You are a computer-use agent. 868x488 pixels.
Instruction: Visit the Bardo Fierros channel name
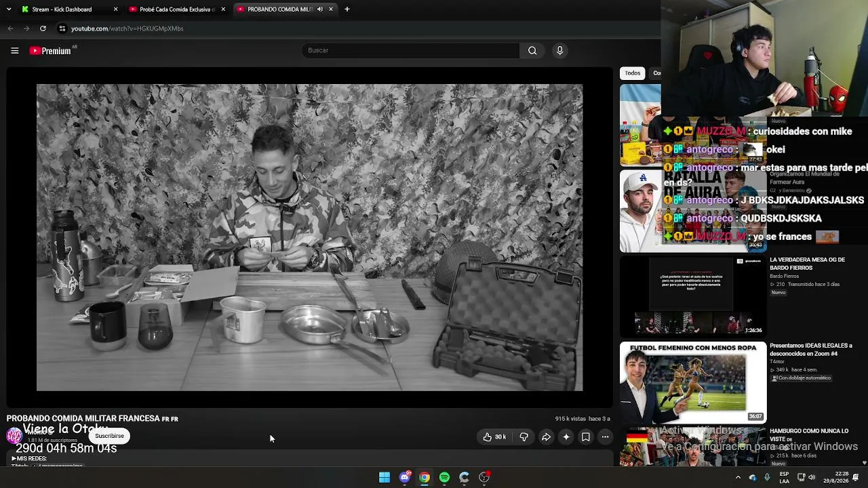784,277
